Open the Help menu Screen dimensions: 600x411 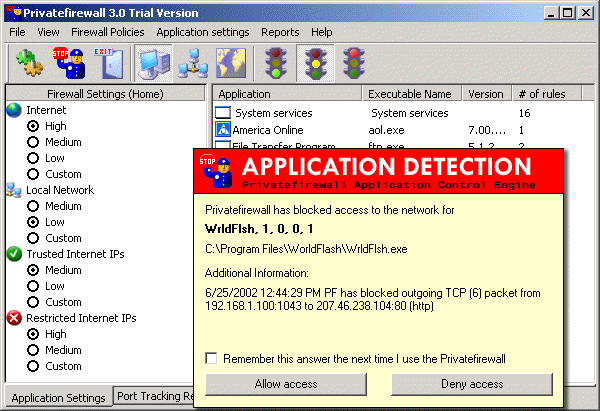321,32
